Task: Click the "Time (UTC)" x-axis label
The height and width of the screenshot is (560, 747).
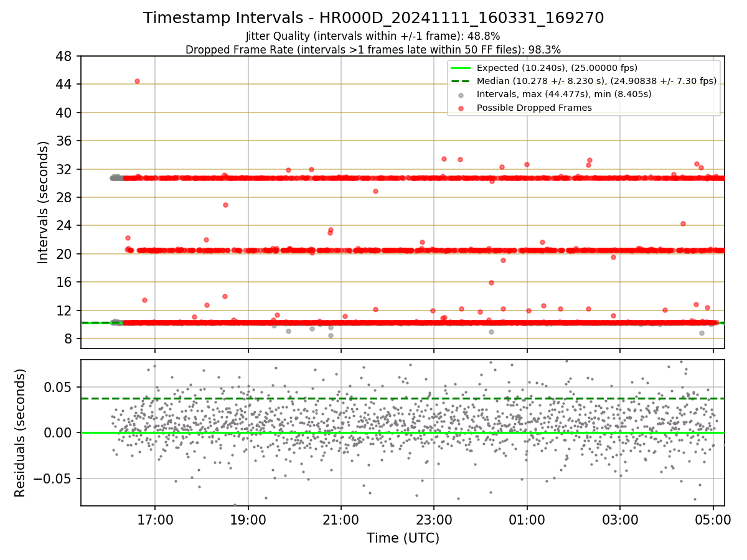Action: coord(403,538)
